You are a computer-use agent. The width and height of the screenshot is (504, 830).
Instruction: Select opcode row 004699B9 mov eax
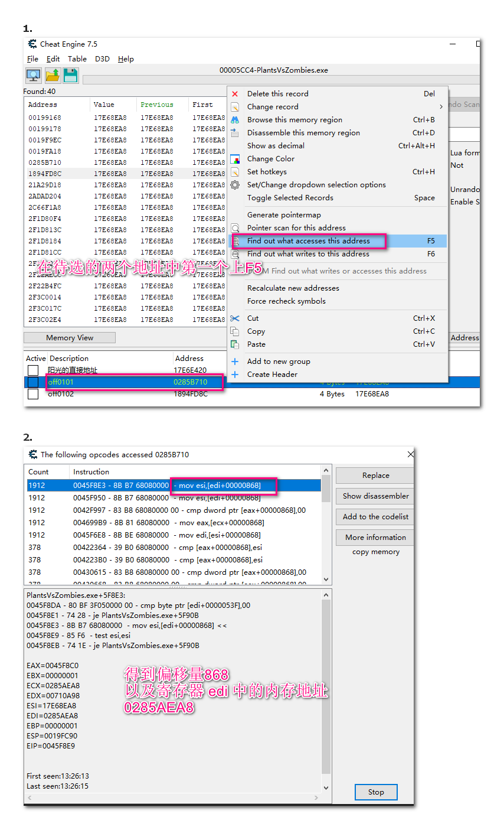point(174,523)
